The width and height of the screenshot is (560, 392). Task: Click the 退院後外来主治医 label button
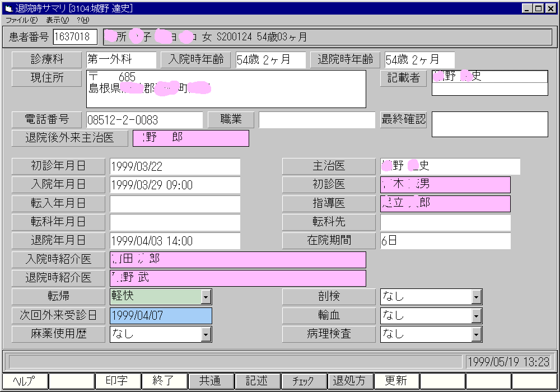[x=69, y=138]
